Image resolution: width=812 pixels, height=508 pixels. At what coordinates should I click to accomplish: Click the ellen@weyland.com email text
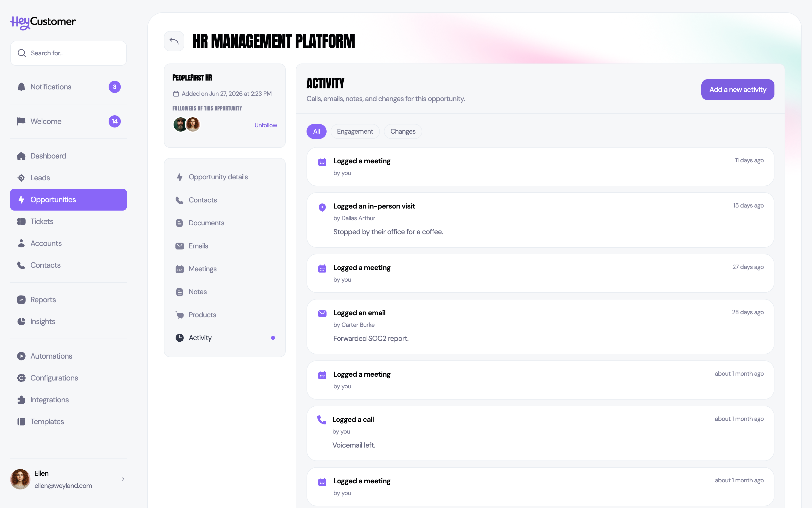[63, 486]
